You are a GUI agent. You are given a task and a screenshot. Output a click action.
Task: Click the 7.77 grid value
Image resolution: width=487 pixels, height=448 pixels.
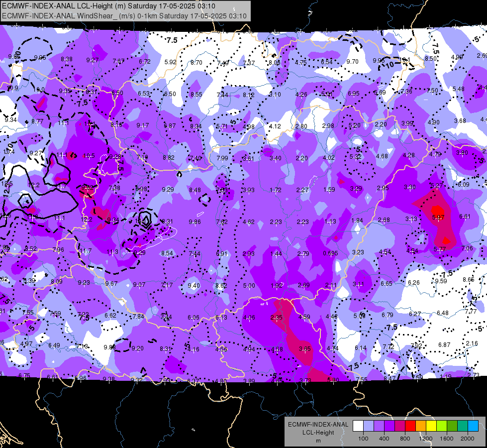pyautogui.click(x=471, y=311)
